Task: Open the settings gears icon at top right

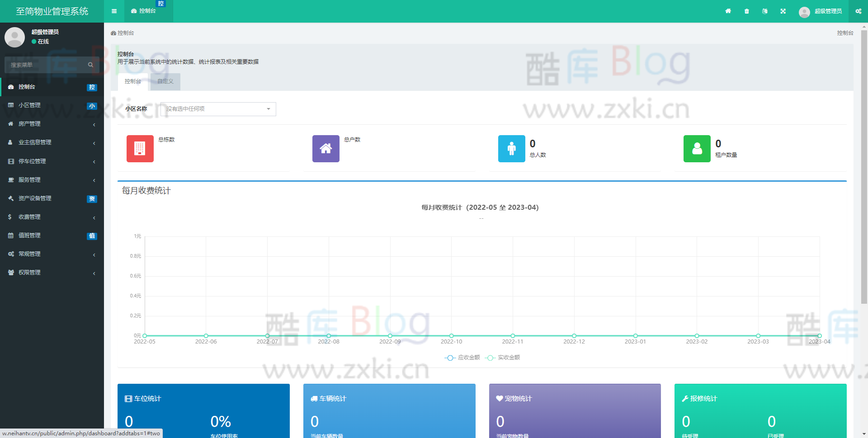Action: tap(858, 11)
